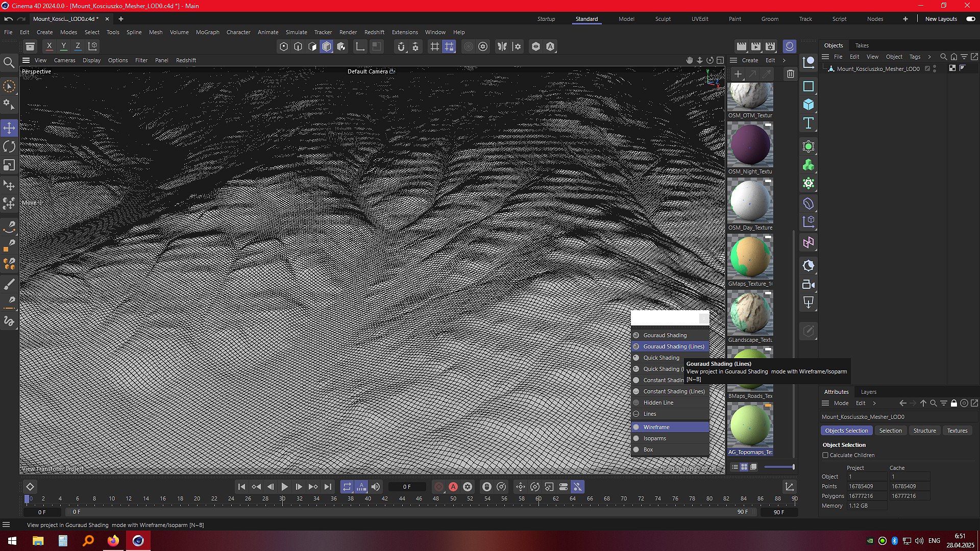Select Gouraud Shading (Lines) option
The width and height of the screenshot is (980, 551).
click(x=670, y=346)
